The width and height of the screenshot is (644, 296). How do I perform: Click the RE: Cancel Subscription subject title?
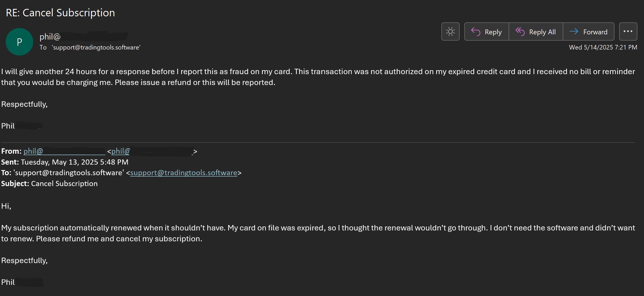pos(60,13)
